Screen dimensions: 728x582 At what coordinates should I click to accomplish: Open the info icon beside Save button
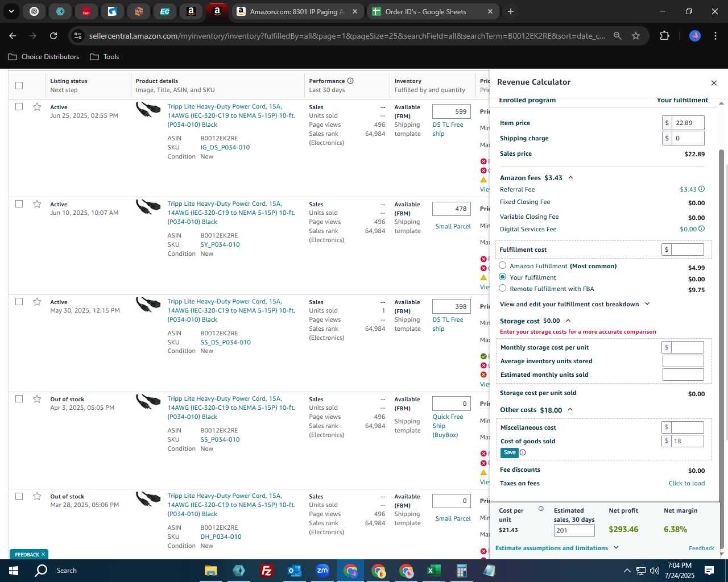tap(523, 452)
